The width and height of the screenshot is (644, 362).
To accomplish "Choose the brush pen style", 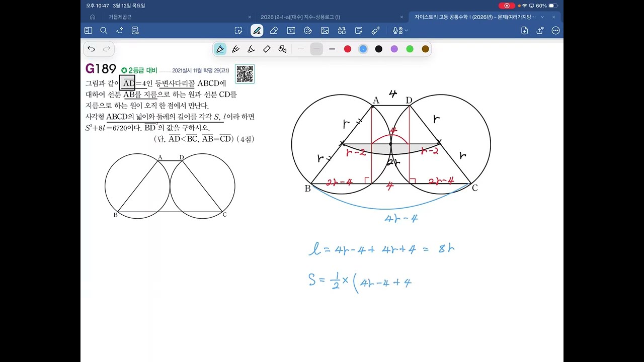I will [235, 49].
